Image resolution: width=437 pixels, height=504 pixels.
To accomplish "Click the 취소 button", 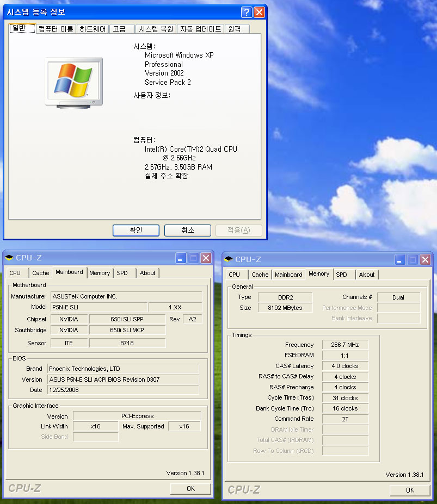I will [x=188, y=230].
